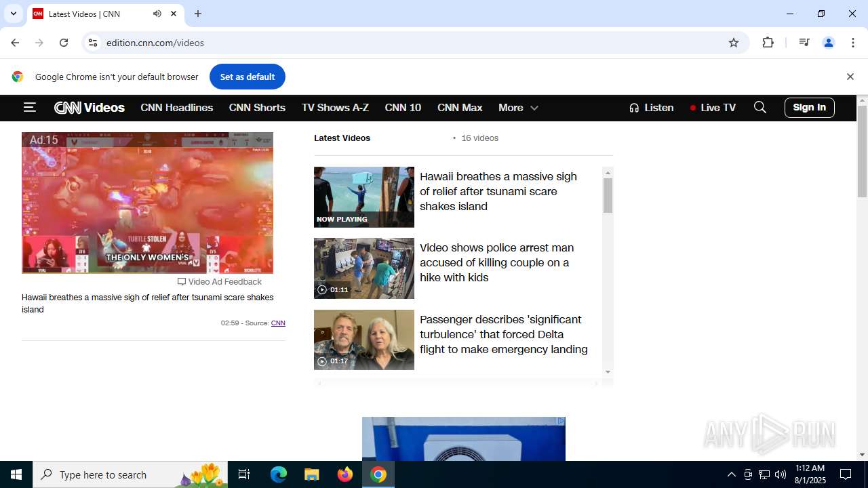This screenshot has width=868, height=488.
Task: Open Hawaii breathes sigh of relief headline
Action: [498, 191]
